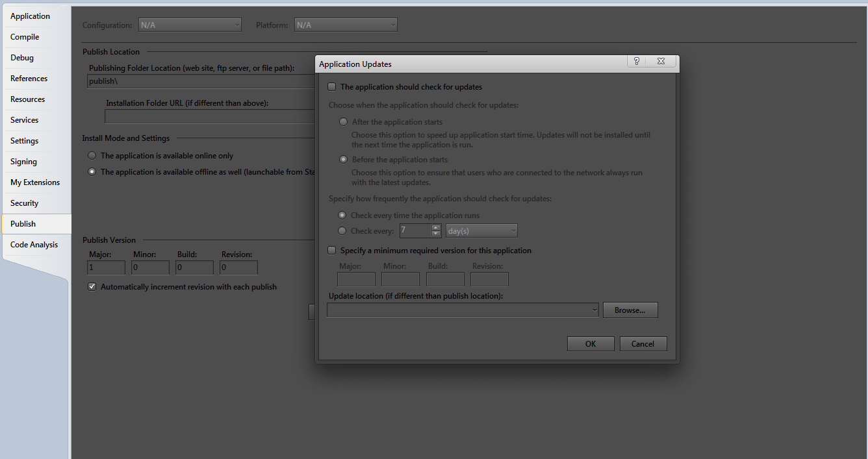Decrease the check interval with down arrow

pyautogui.click(x=436, y=234)
